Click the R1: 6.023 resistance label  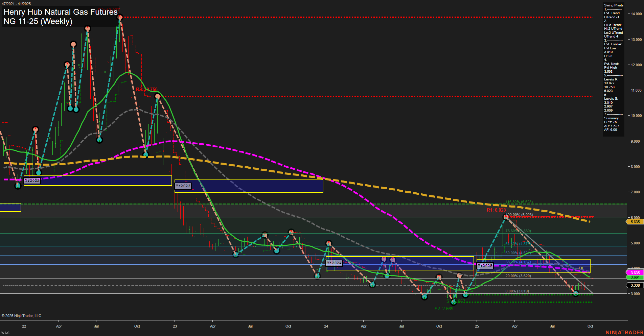pos(496,210)
